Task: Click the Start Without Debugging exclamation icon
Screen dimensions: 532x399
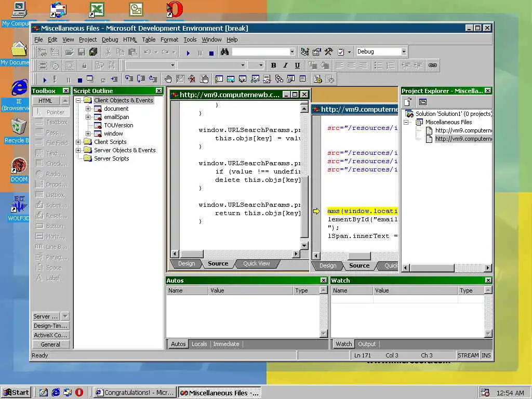Action: pyautogui.click(x=55, y=79)
